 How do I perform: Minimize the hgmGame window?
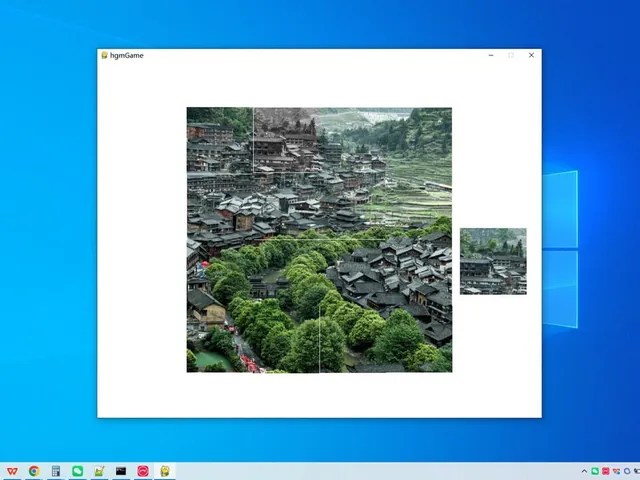tap(491, 55)
